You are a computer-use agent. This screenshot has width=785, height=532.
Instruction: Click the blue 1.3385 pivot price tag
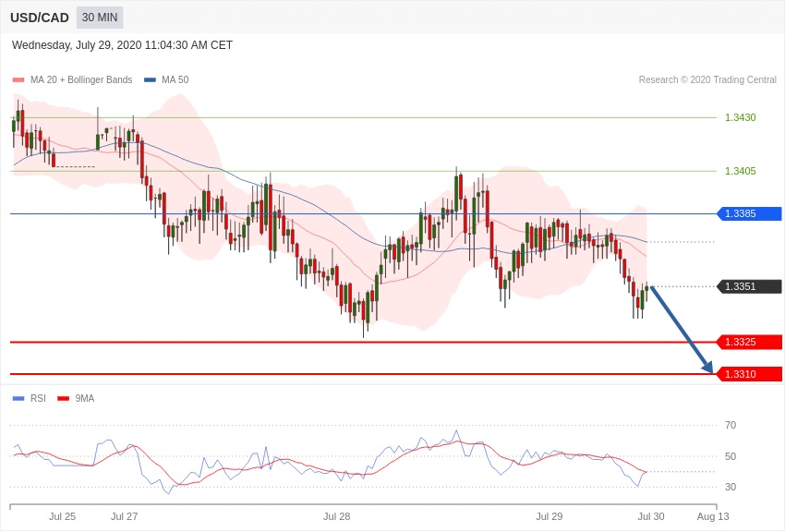tap(750, 213)
